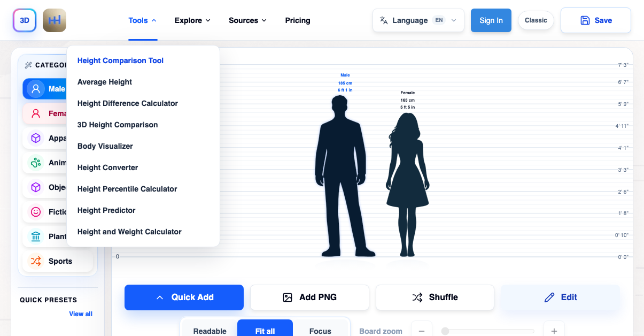Click the Female category person icon

coord(36,113)
